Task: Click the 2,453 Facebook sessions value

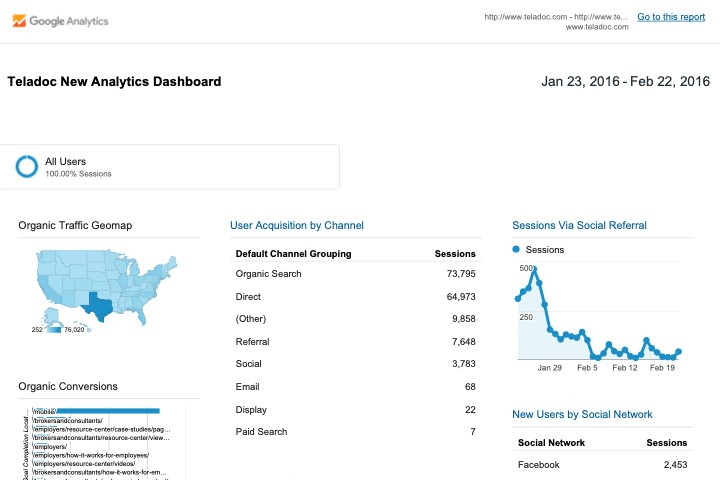Action: pos(675,465)
